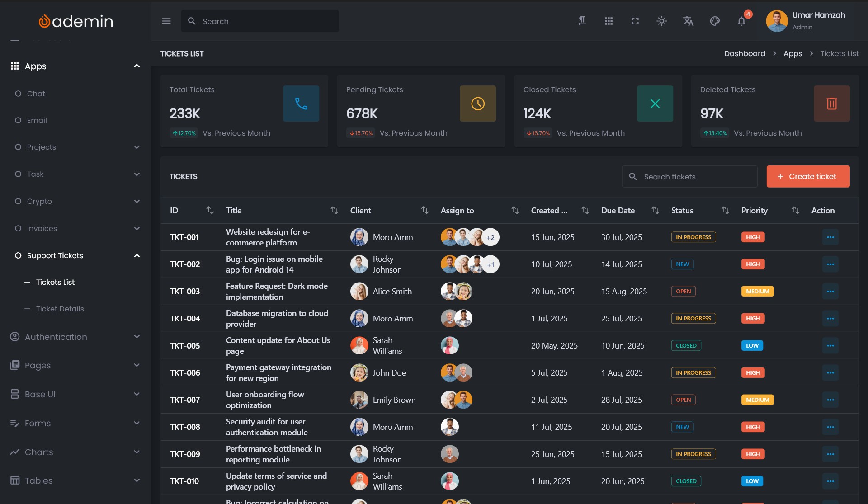Sort tickets by Due Date column

[x=655, y=210]
